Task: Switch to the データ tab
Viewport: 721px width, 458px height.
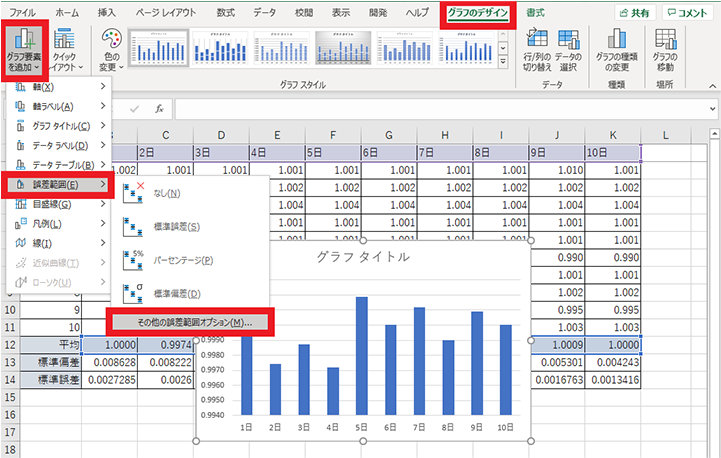Action: [264, 13]
